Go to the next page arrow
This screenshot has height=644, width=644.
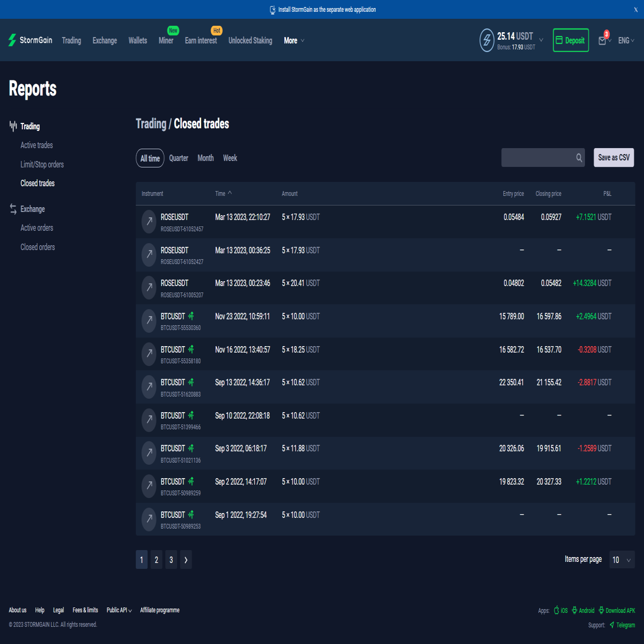pyautogui.click(x=186, y=560)
